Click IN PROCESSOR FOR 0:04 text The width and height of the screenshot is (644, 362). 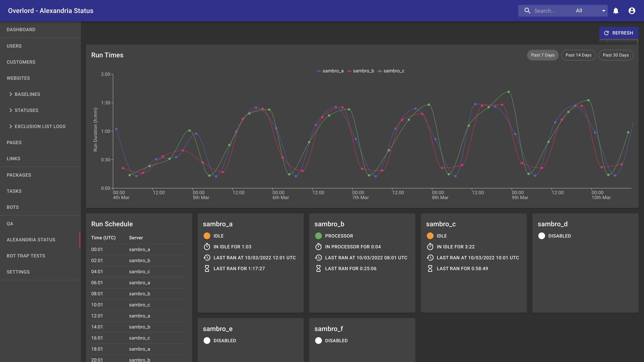tap(353, 247)
